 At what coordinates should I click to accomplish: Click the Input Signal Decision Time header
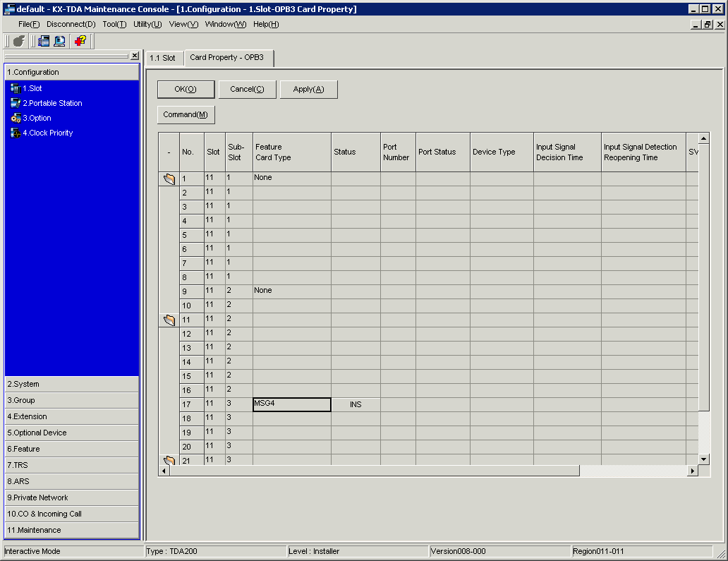(x=567, y=152)
